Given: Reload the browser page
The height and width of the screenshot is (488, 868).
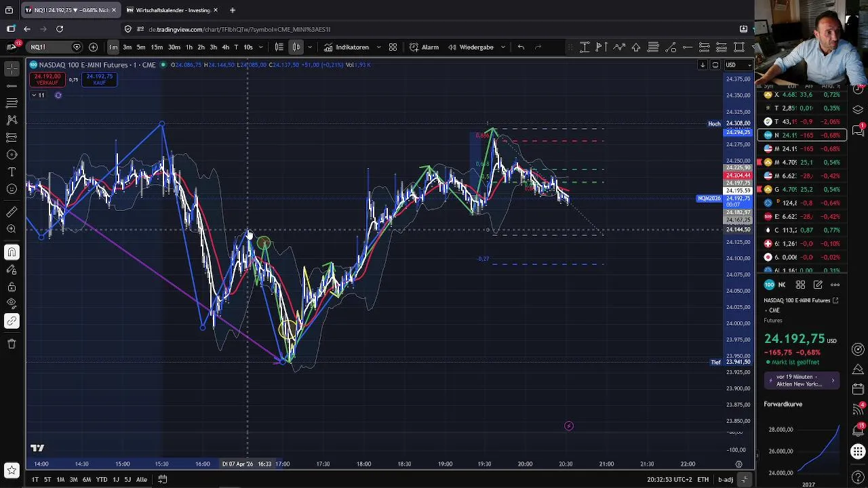Looking at the screenshot, I should click(x=60, y=29).
